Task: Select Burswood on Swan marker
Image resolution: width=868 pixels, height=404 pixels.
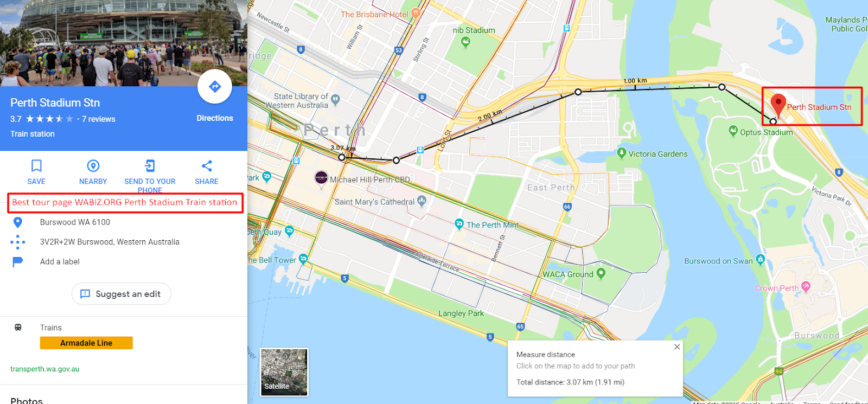Action: click(x=760, y=260)
